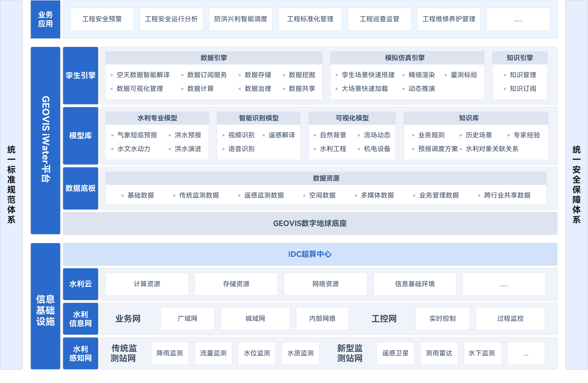This screenshot has height=383, width=588.
Task: Click the 水文水动力 item
Action: coord(134,149)
